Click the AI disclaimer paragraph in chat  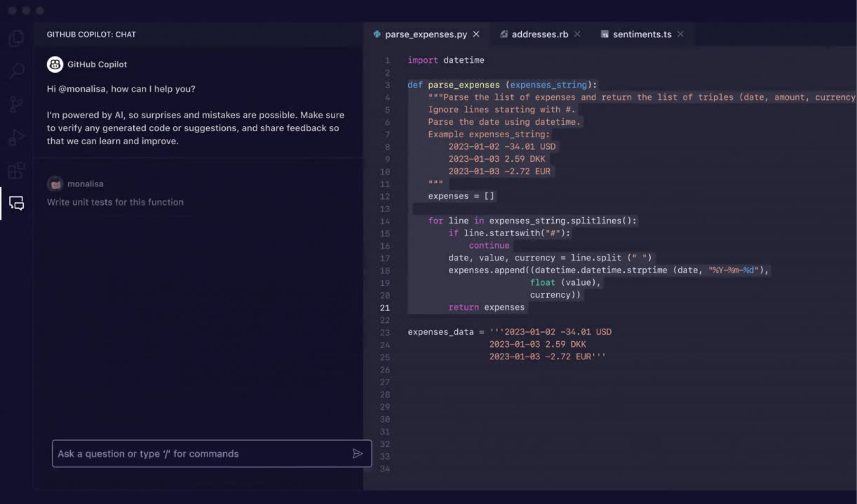(x=196, y=128)
